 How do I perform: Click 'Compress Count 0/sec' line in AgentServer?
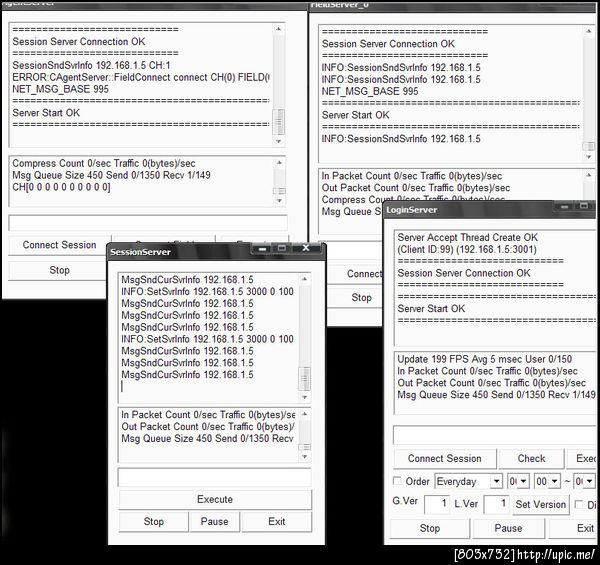[104, 163]
